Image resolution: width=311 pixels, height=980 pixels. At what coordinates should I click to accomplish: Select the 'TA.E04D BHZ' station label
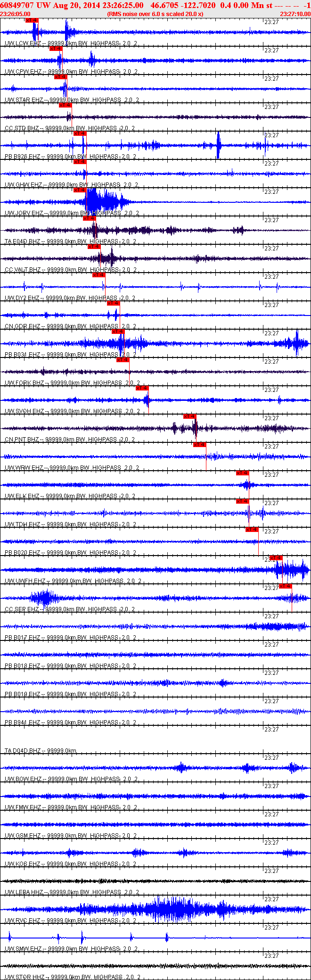23,241
